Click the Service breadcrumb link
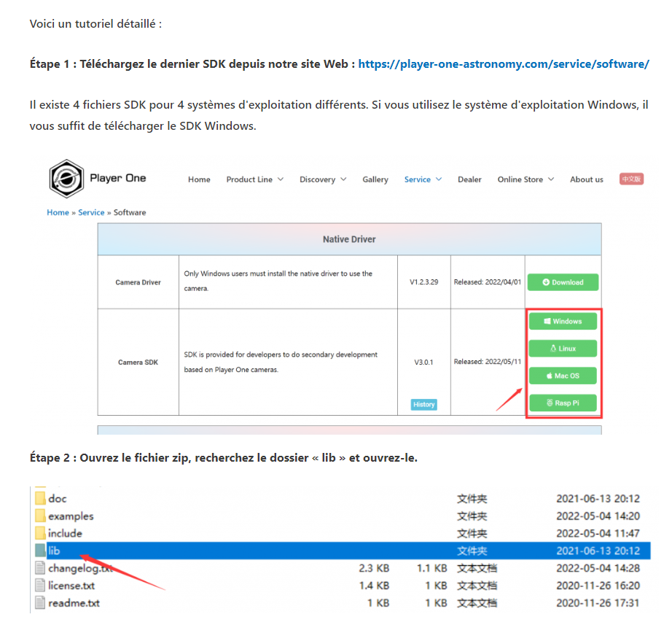 coord(91,212)
